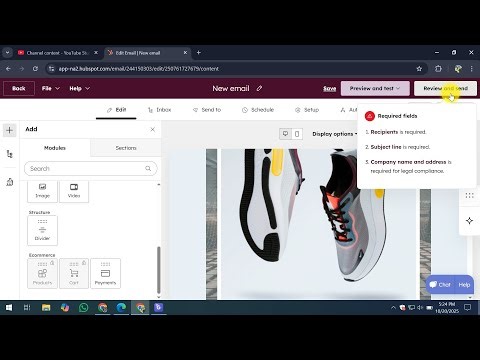Select the Divider module tile
This screenshot has width=480, height=360.
click(42, 230)
